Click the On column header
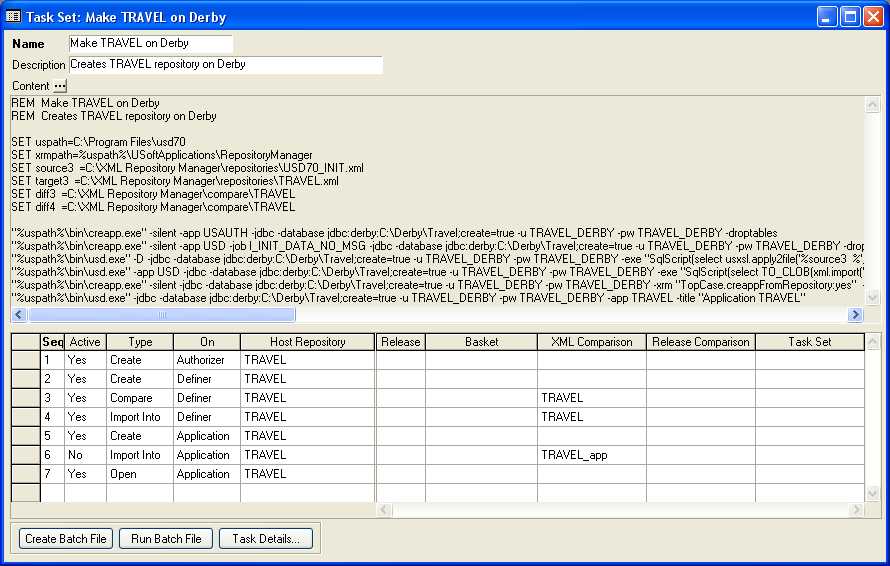890x566 pixels. coord(207,342)
